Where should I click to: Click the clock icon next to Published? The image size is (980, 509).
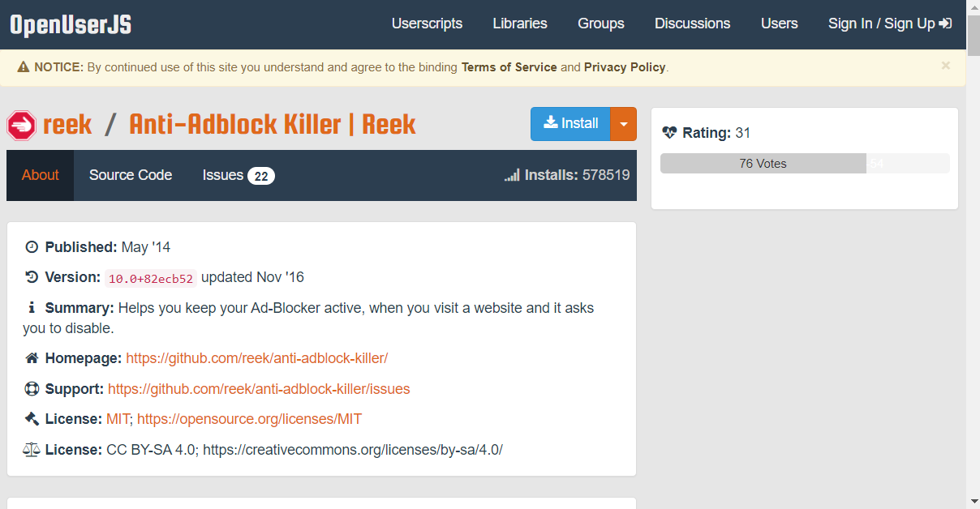tap(32, 247)
